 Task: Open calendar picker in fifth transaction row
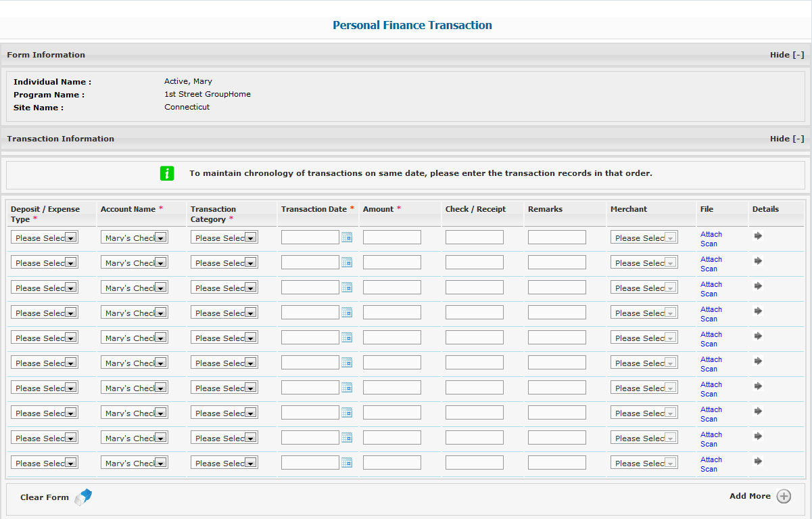click(347, 337)
